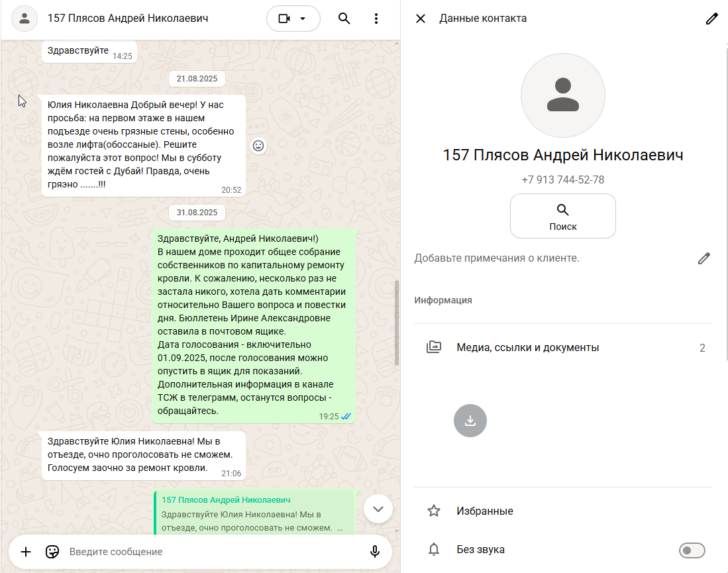Open the sticker and emoji picker
The height and width of the screenshot is (573, 728).
tap(52, 552)
